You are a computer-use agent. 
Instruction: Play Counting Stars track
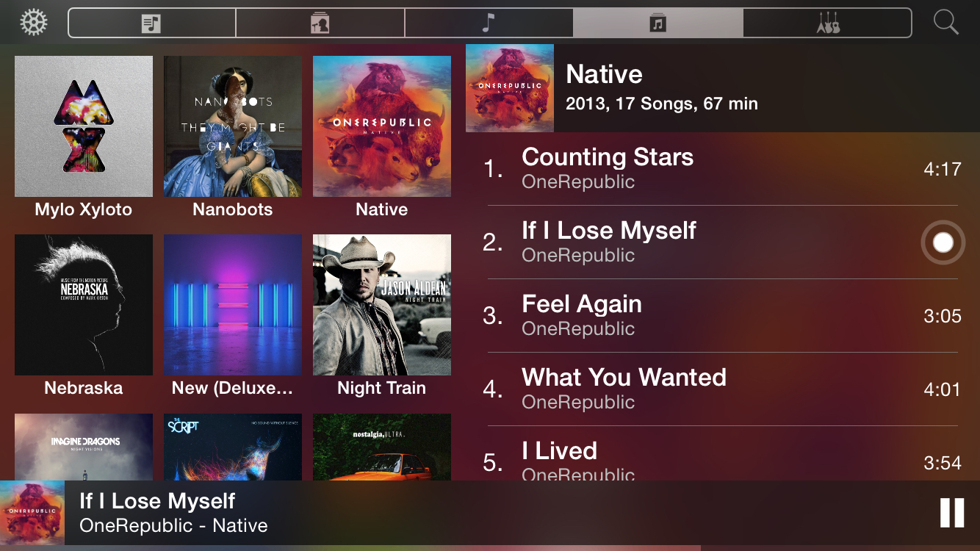coord(723,169)
